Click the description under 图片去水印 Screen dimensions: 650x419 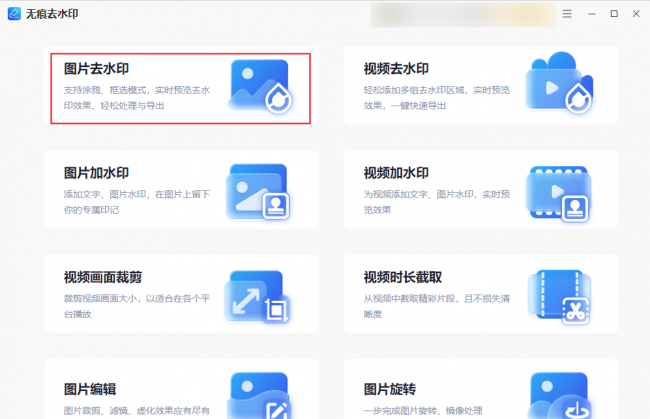(x=137, y=98)
